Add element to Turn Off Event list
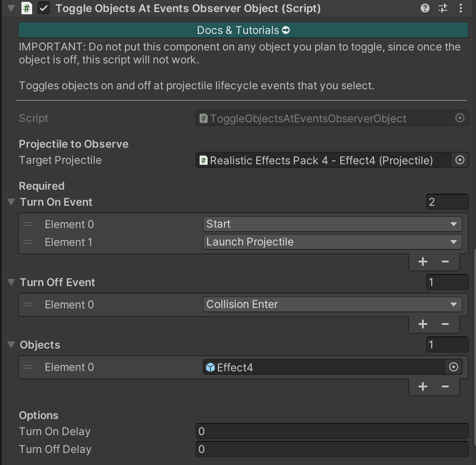The height and width of the screenshot is (465, 476). (x=422, y=324)
